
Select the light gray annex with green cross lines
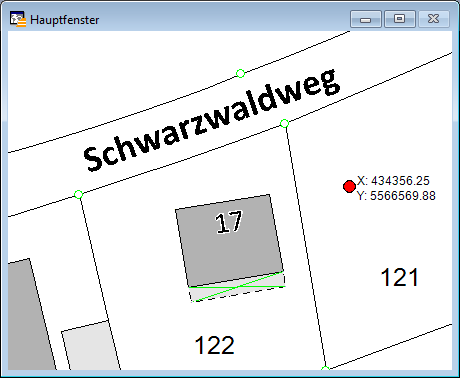tap(237, 287)
